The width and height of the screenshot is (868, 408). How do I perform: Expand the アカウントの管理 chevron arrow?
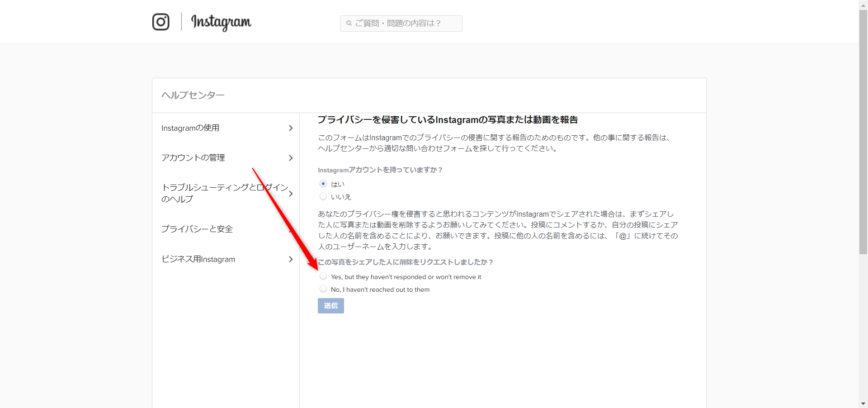point(291,158)
